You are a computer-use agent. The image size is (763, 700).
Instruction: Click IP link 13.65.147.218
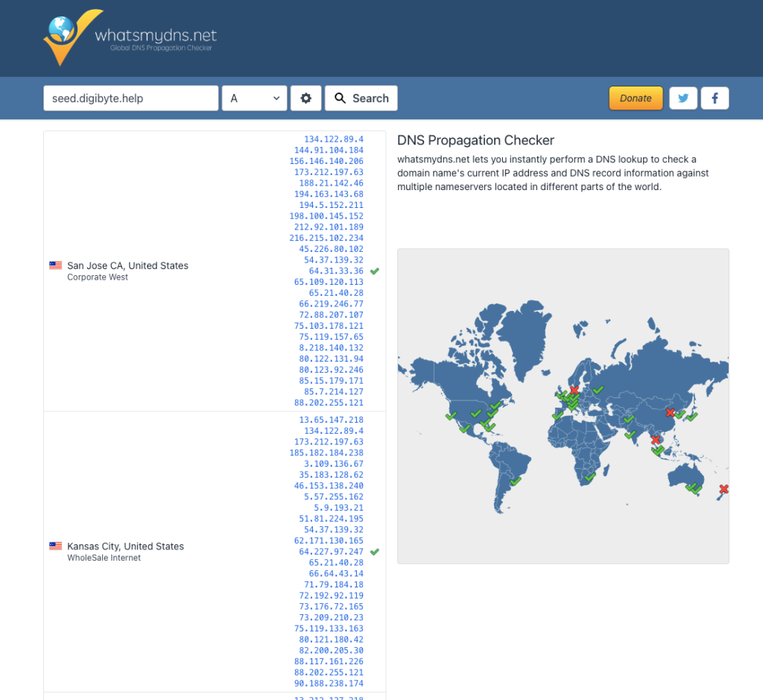(x=331, y=420)
